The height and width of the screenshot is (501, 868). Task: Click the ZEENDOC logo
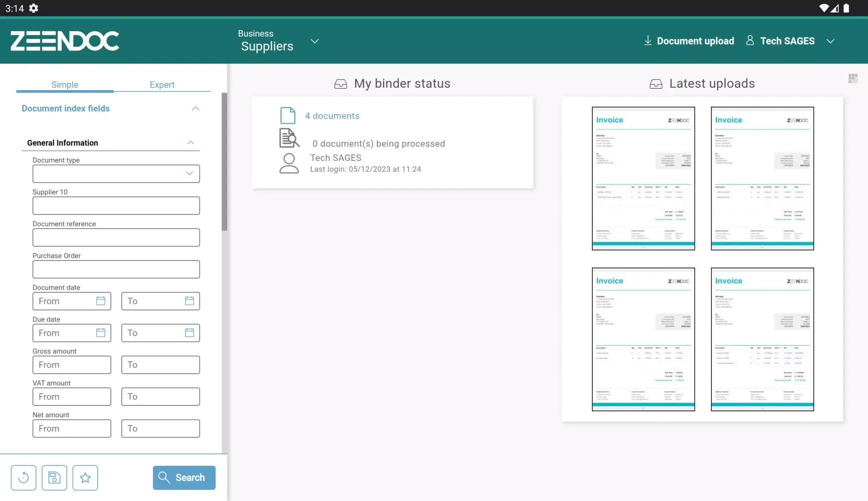pyautogui.click(x=65, y=41)
